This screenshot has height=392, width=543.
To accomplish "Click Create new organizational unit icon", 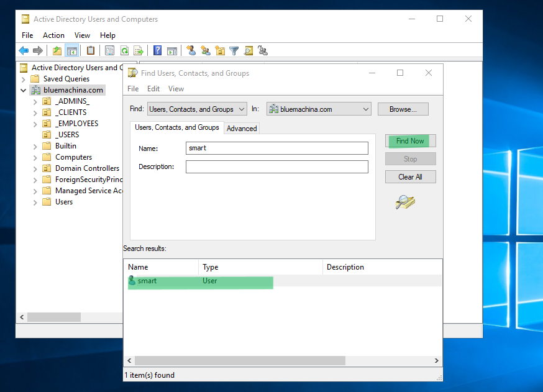I will (x=220, y=50).
